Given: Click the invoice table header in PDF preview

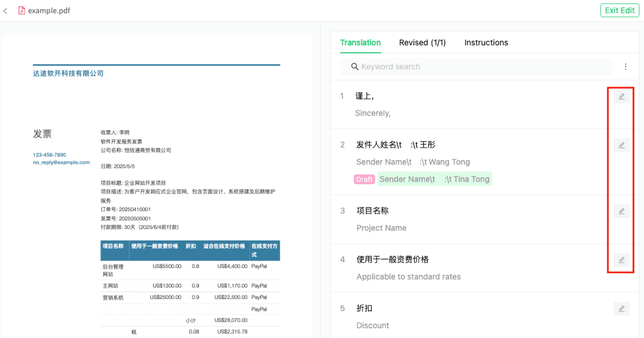Looking at the screenshot, I should click(x=190, y=250).
